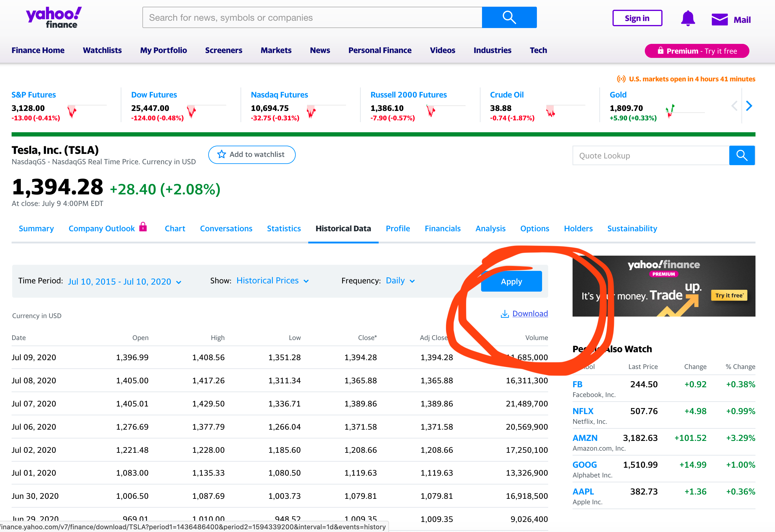Expand the Frequency Daily dropdown
The image size is (775, 532).
(x=400, y=281)
